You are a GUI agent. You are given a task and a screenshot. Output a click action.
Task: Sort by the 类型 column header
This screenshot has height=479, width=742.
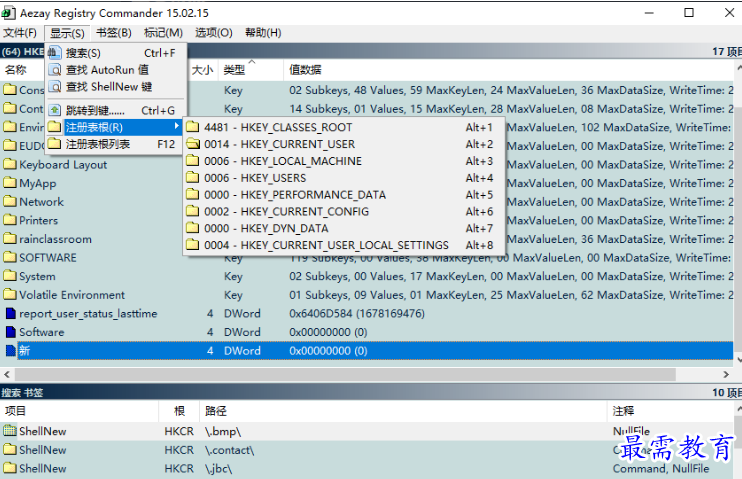coord(251,70)
